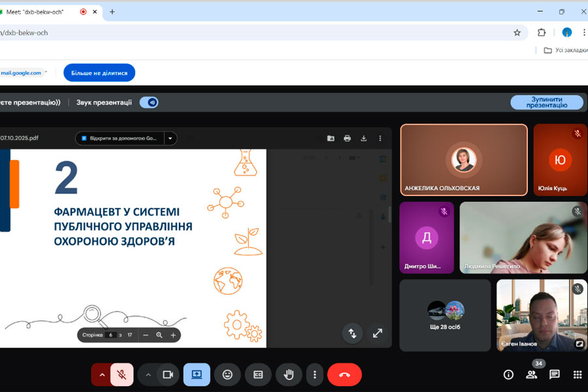588x392 pixels.
Task: Toggle the camera on or off
Action: [167, 374]
